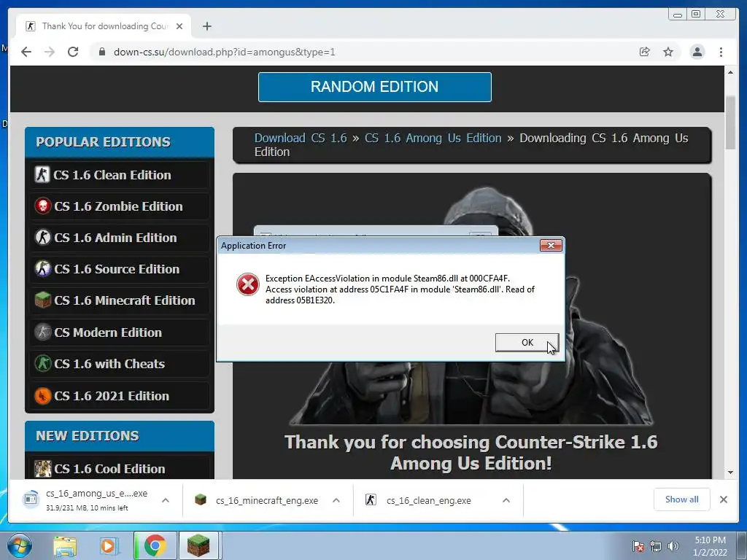Click the scrollbar down arrow
This screenshot has width=747, height=560.
pos(730,472)
